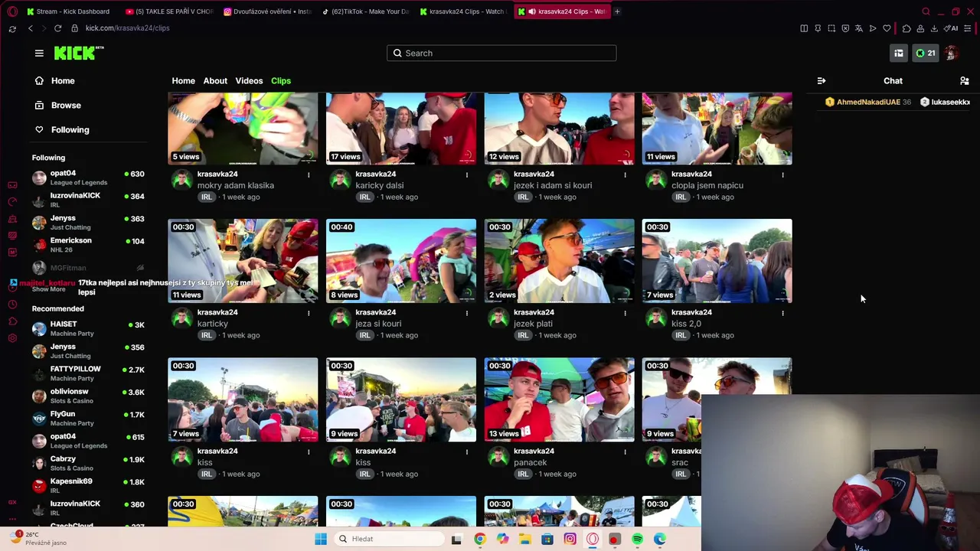980x551 pixels.
Task: Click AhmedNakadiUAE in the chat header
Action: click(x=868, y=102)
